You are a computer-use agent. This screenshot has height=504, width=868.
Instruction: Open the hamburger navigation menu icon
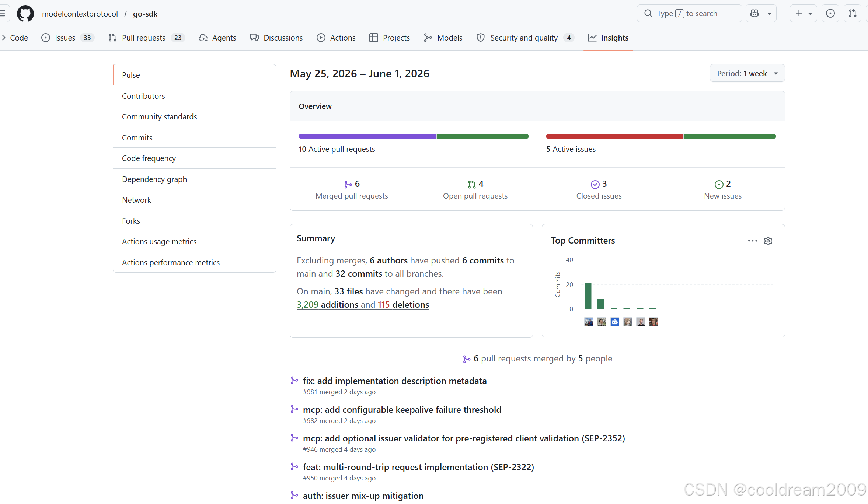tap(3, 14)
